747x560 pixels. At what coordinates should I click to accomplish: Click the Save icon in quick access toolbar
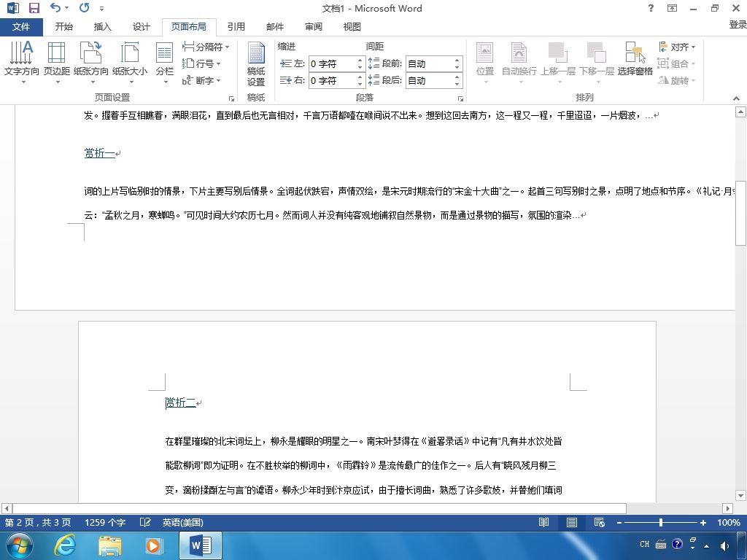click(x=34, y=8)
